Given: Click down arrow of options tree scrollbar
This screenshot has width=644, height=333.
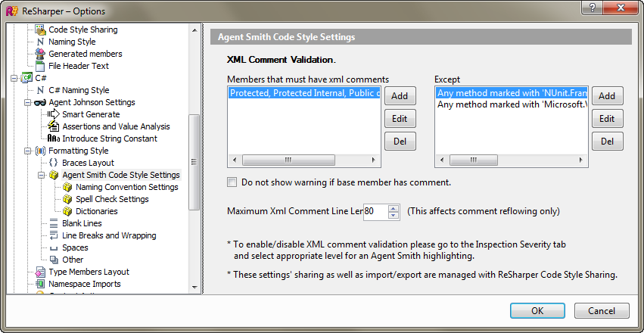Looking at the screenshot, I should click(194, 288).
